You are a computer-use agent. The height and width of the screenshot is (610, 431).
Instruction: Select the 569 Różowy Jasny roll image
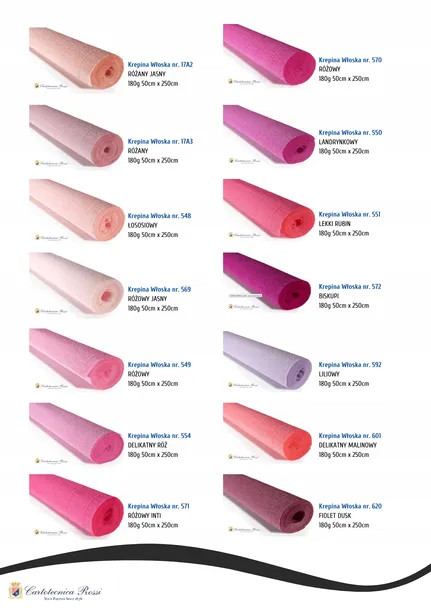76,283
